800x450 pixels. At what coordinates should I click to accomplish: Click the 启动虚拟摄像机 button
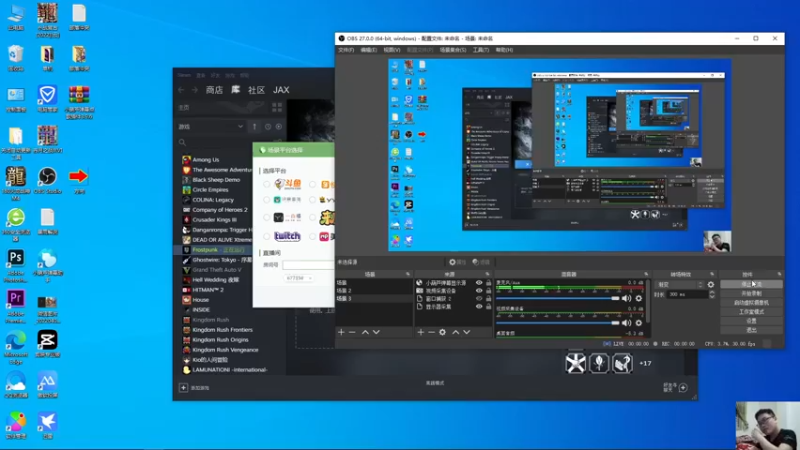[x=751, y=303]
